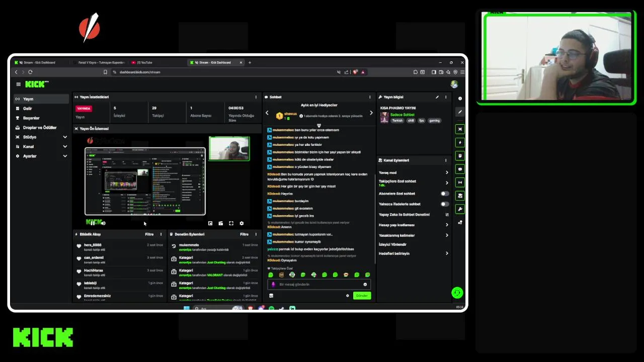Open the Kanal Eylemleri panel options menu
The height and width of the screenshot is (362, 644).
(445, 160)
